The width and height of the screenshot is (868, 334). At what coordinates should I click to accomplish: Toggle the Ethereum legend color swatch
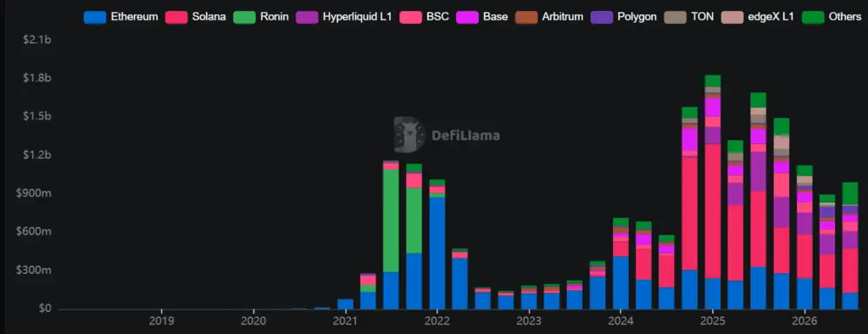[x=95, y=17]
